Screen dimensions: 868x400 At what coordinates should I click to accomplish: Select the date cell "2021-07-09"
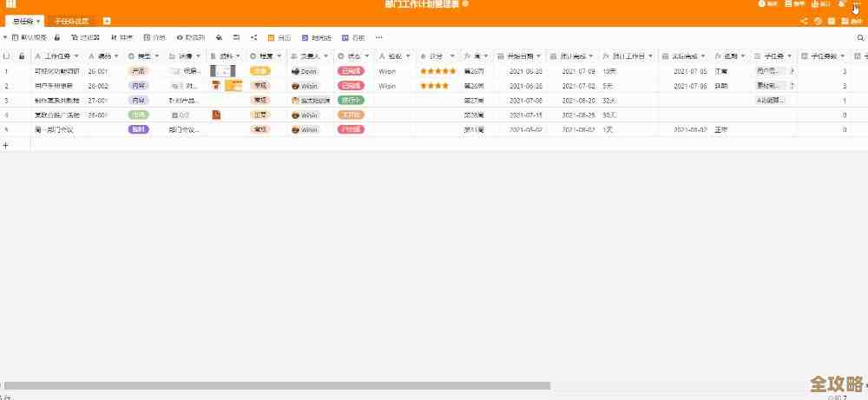pyautogui.click(x=579, y=71)
